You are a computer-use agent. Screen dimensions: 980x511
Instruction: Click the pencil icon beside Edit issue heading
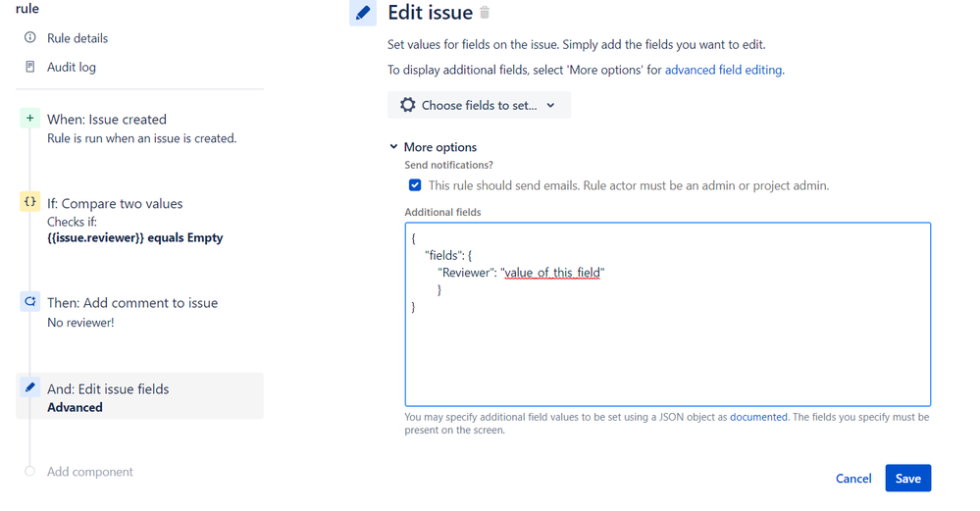click(x=363, y=13)
